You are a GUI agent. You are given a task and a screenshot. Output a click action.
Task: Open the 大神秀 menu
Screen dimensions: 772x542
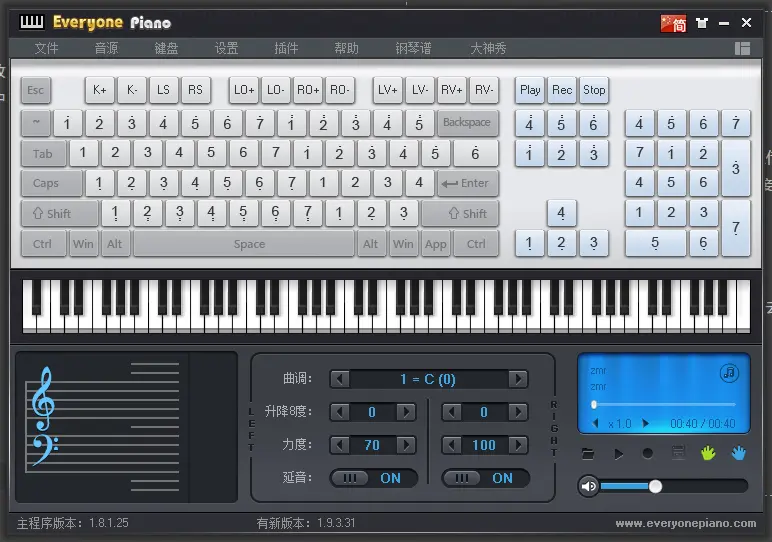(488, 48)
